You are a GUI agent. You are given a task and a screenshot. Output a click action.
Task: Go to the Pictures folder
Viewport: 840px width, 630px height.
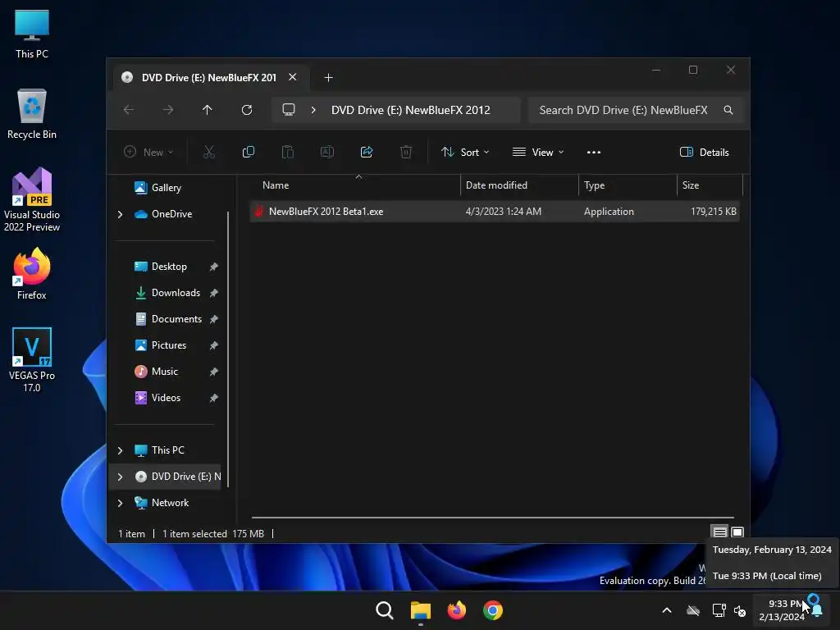tap(169, 345)
